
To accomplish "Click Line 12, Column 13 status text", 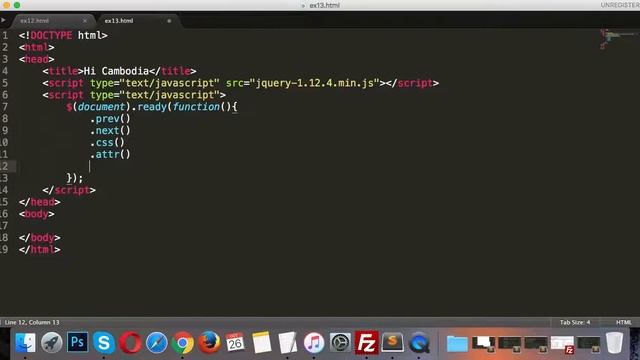I will click(x=32, y=322).
